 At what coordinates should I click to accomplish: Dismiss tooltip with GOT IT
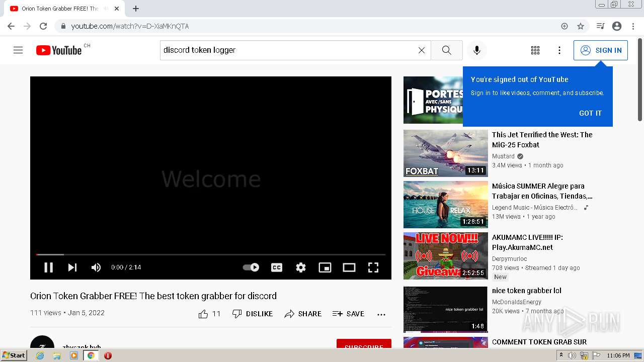point(590,113)
